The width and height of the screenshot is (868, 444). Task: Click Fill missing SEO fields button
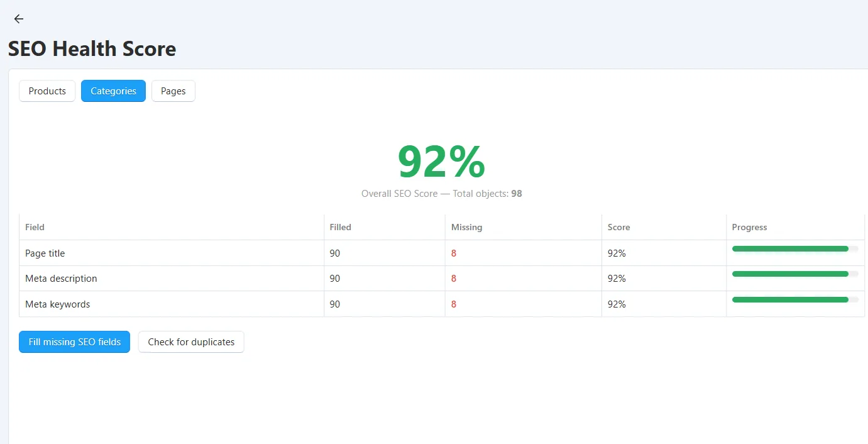coord(74,342)
